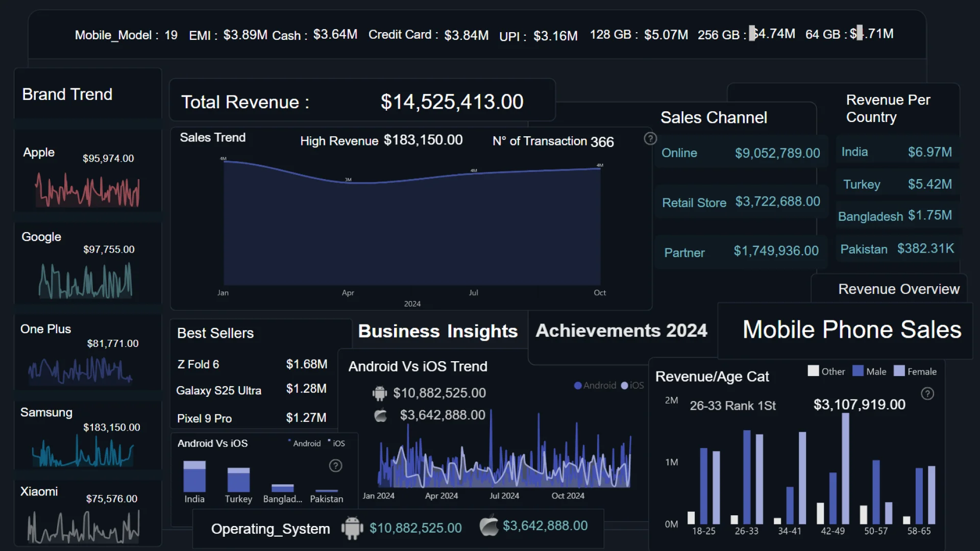Click help icon in Revenue/Age Cat panel
980x551 pixels.
[x=927, y=394]
